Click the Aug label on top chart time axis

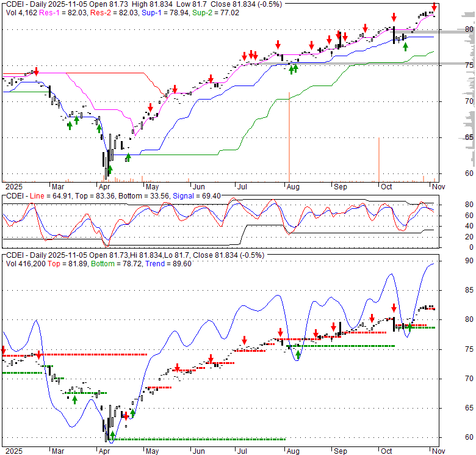click(293, 187)
